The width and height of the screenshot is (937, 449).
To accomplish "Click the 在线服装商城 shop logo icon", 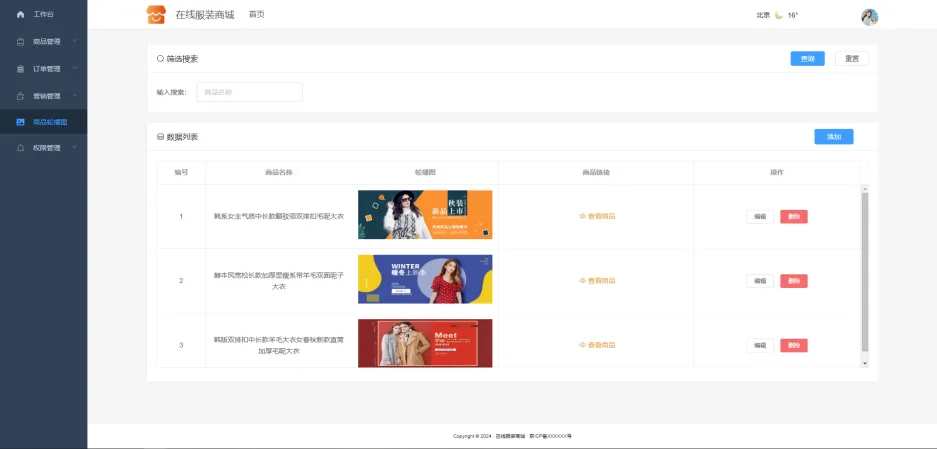I will 156,15.
